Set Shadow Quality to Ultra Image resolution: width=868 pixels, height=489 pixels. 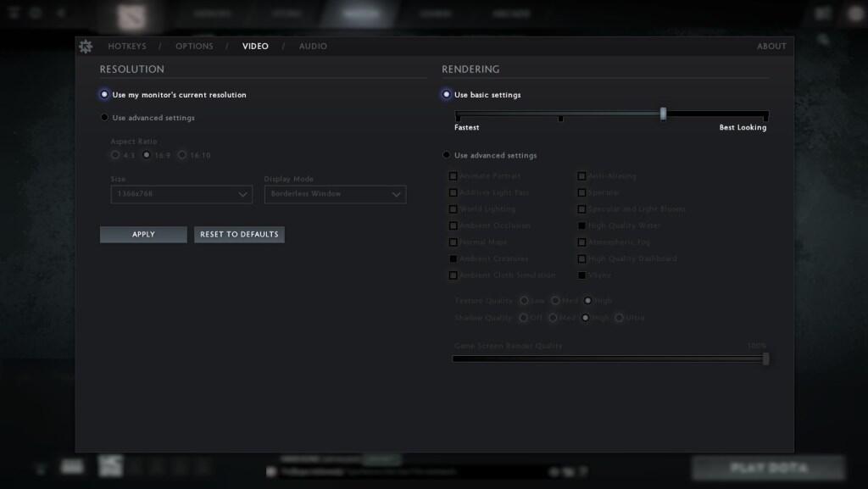[619, 318]
